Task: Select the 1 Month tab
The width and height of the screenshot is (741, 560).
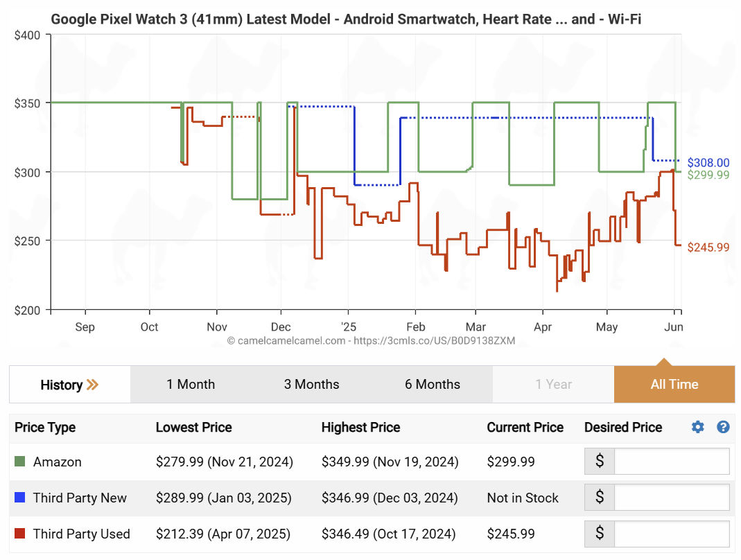Action: coord(191,385)
